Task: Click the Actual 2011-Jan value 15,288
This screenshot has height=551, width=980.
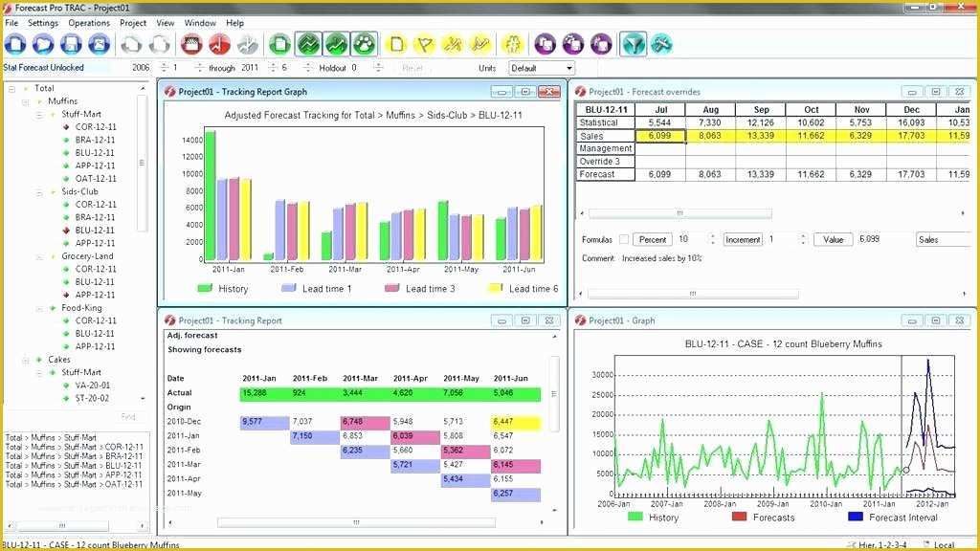Action: click(x=255, y=393)
